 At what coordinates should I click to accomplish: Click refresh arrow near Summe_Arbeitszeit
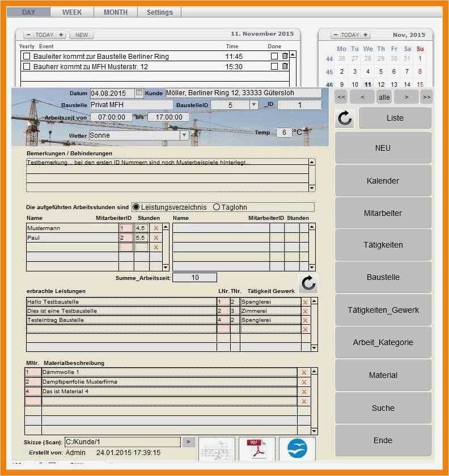pyautogui.click(x=308, y=283)
